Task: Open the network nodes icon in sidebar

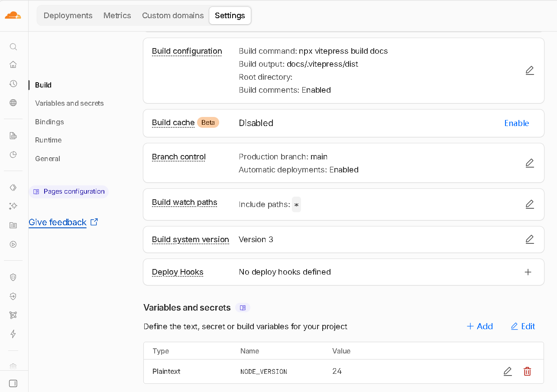Action: tap(13, 315)
